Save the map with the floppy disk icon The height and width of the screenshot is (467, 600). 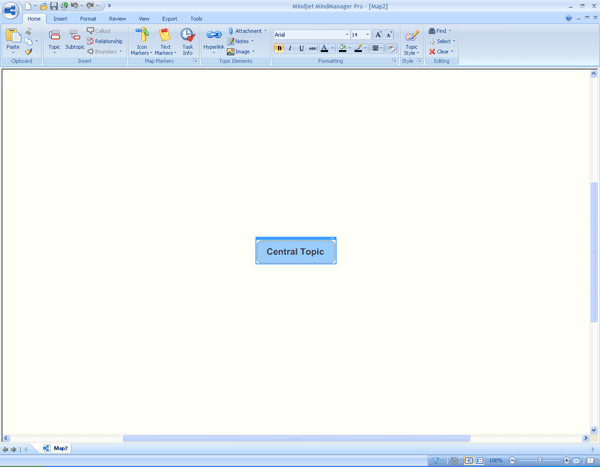point(54,6)
